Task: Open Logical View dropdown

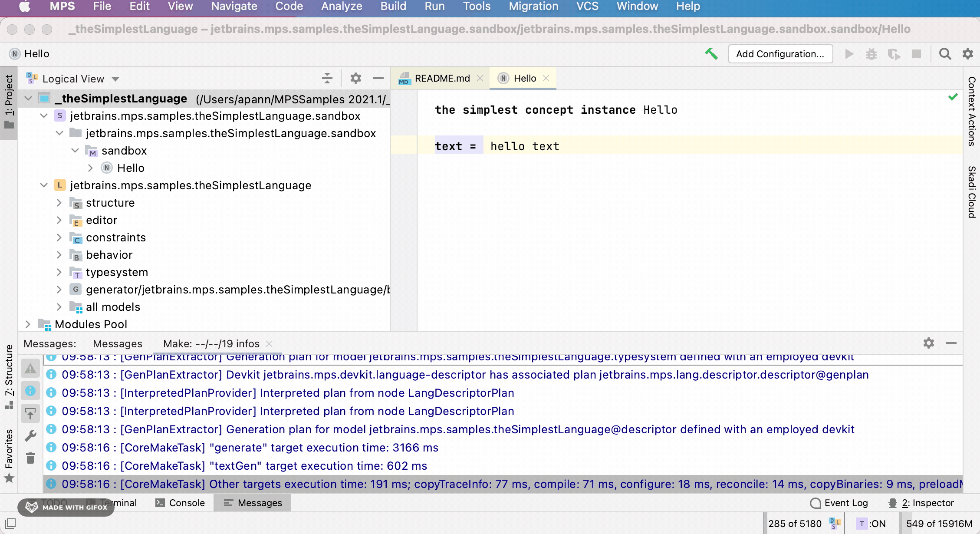Action: point(73,79)
